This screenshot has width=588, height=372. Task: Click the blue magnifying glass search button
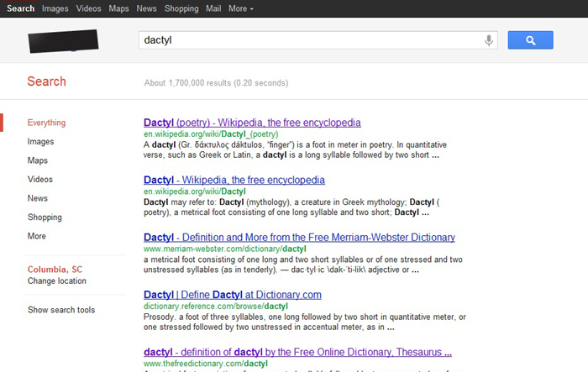click(530, 40)
